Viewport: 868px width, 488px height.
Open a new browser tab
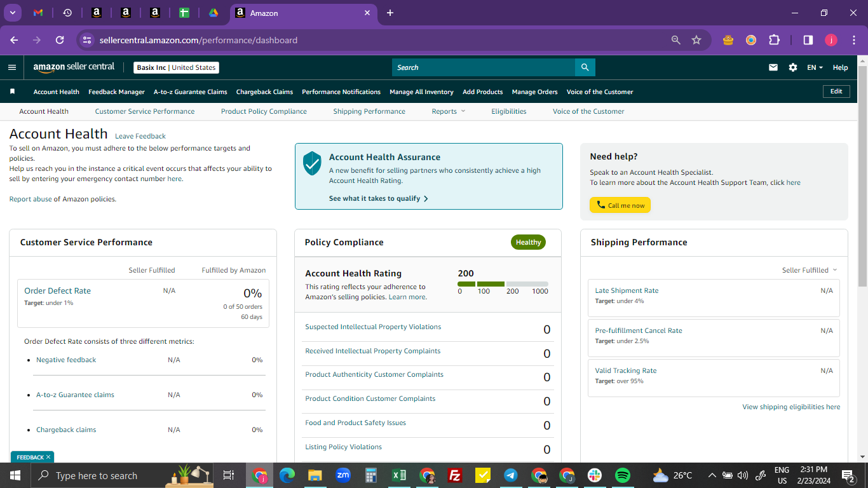point(390,13)
